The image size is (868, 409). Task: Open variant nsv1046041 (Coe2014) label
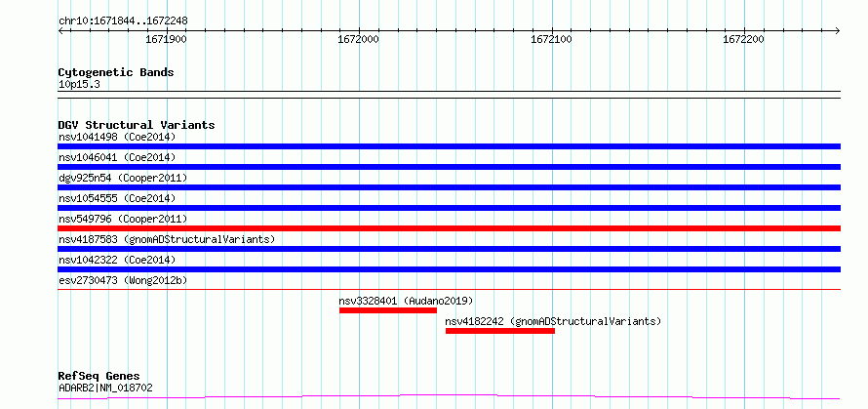tap(117, 157)
